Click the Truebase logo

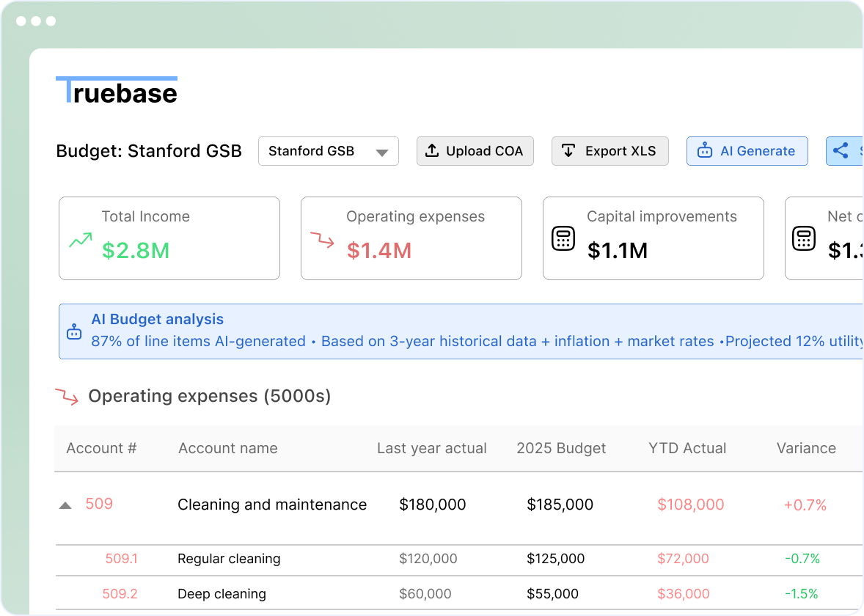tap(117, 90)
